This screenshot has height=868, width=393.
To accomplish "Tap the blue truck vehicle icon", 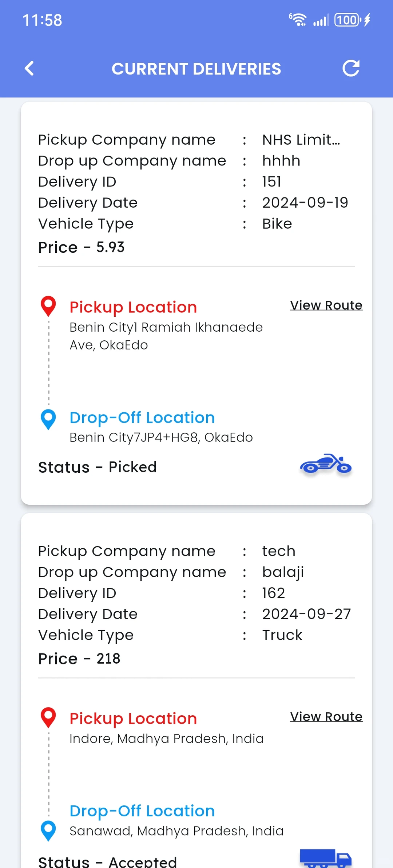I will (x=326, y=858).
